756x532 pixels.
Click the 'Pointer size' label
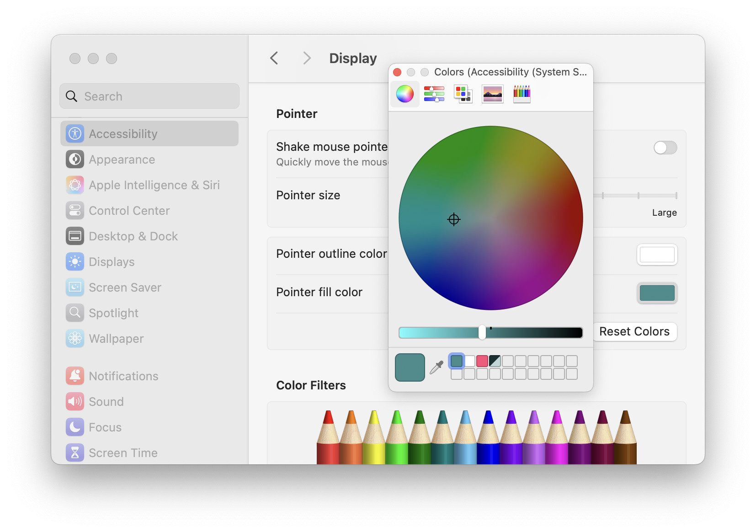pos(308,195)
